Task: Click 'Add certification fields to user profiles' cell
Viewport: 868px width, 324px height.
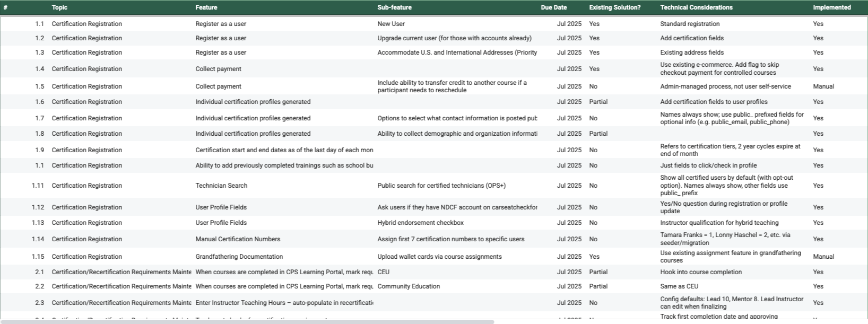Action: pos(714,102)
